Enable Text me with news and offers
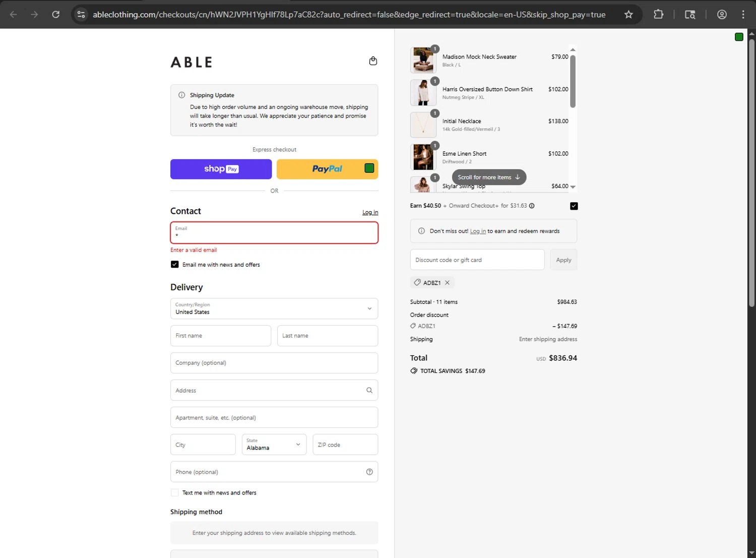 point(174,492)
